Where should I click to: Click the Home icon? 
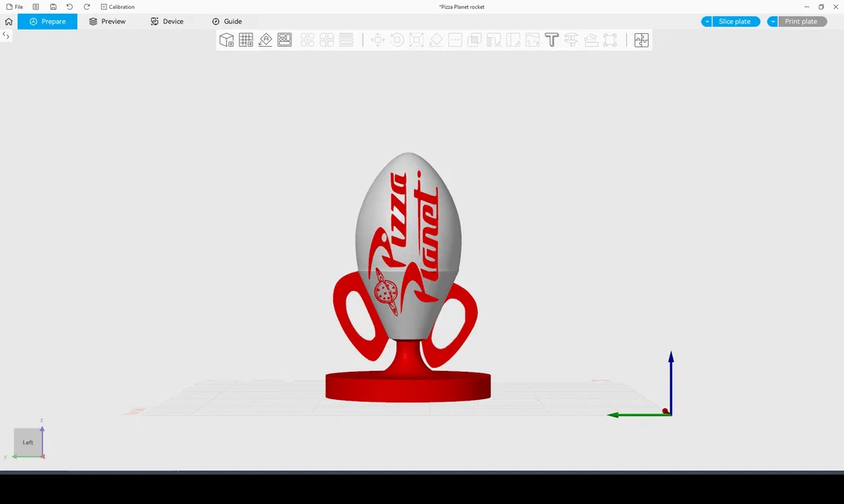tap(9, 22)
